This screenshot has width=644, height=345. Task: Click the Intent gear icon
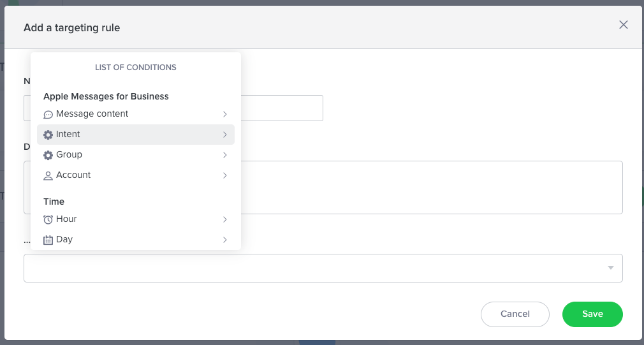point(48,135)
